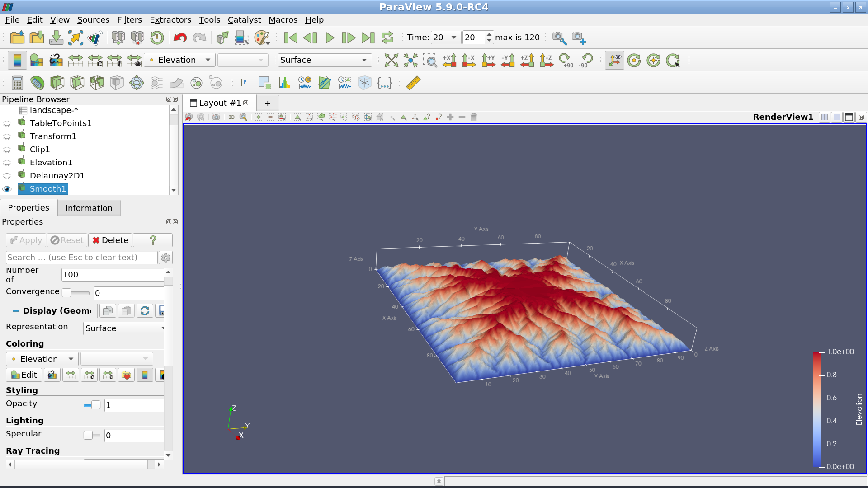This screenshot has width=868, height=488.
Task: Click the Color Palette loader icon
Action: click(262, 38)
